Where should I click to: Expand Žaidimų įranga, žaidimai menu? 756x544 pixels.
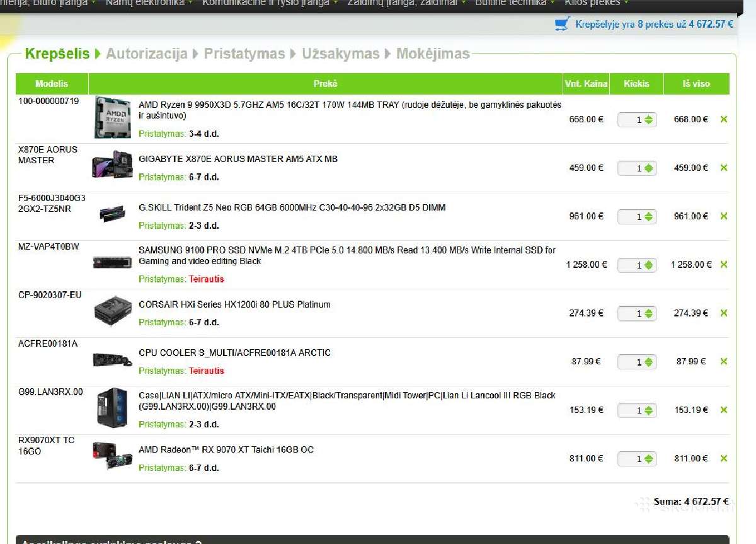point(407,3)
